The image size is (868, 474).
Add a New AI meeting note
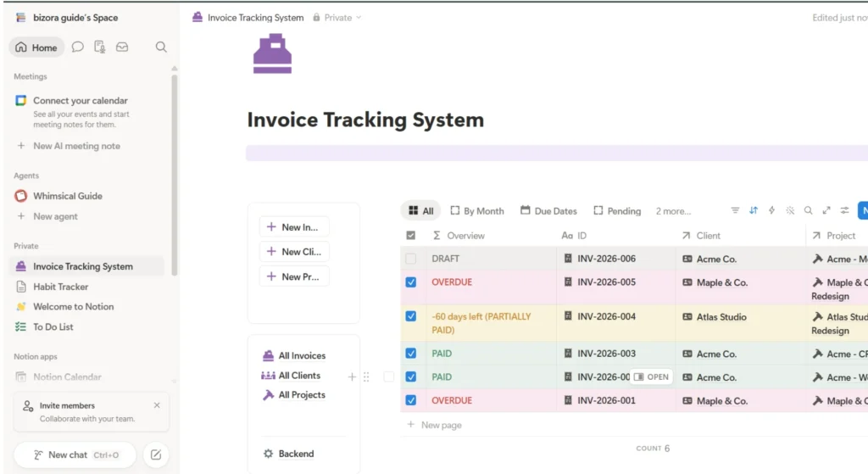[76, 146]
